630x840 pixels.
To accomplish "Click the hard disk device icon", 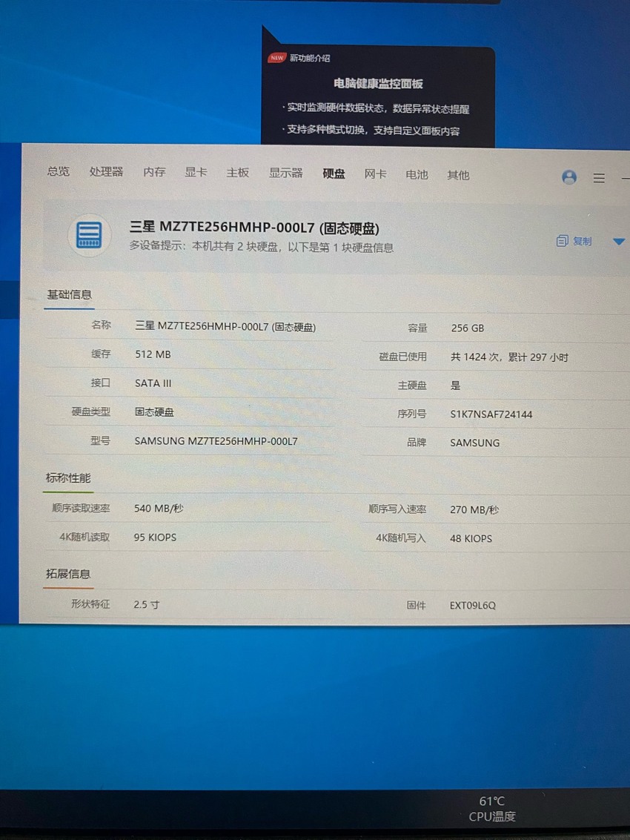I will coord(89,235).
